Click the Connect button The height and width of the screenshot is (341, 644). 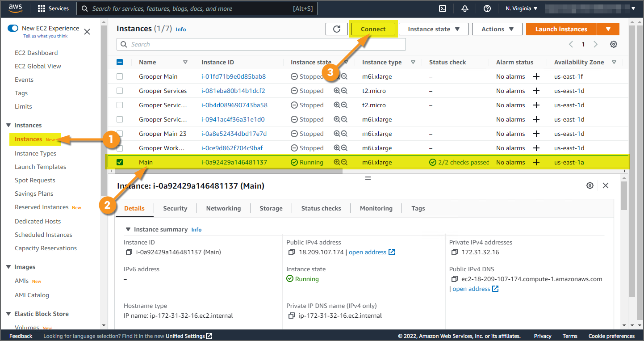point(373,29)
